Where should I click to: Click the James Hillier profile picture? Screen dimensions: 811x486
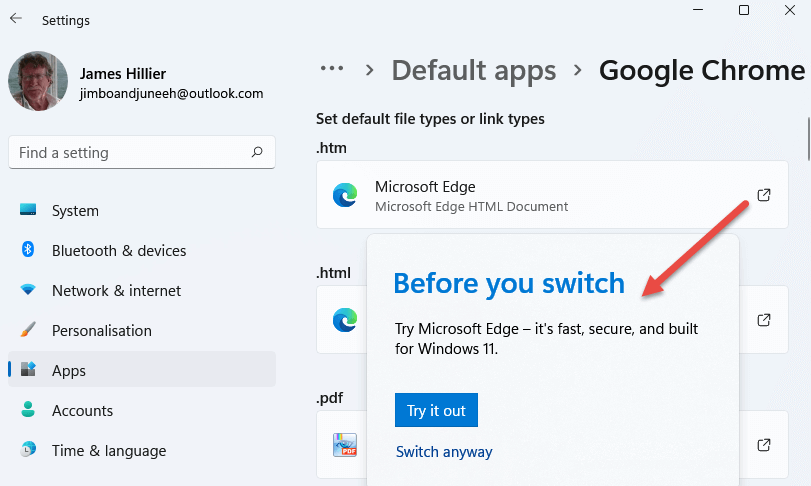click(38, 81)
